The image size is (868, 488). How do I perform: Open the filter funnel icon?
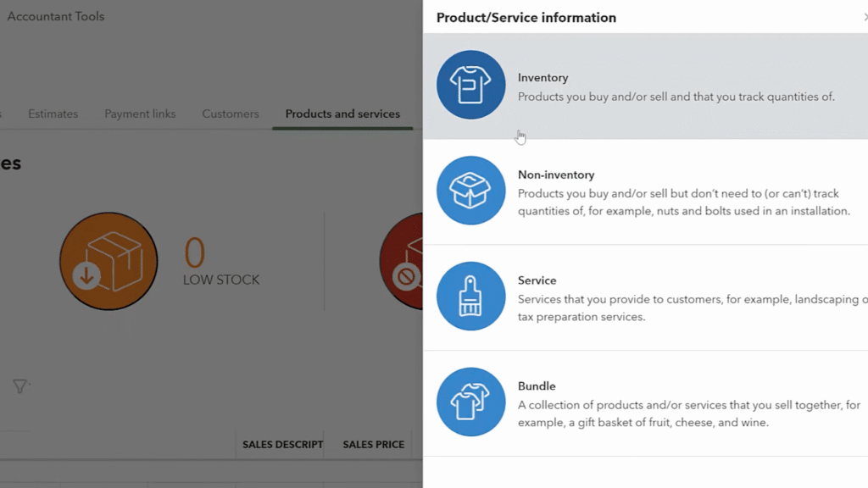coord(19,386)
